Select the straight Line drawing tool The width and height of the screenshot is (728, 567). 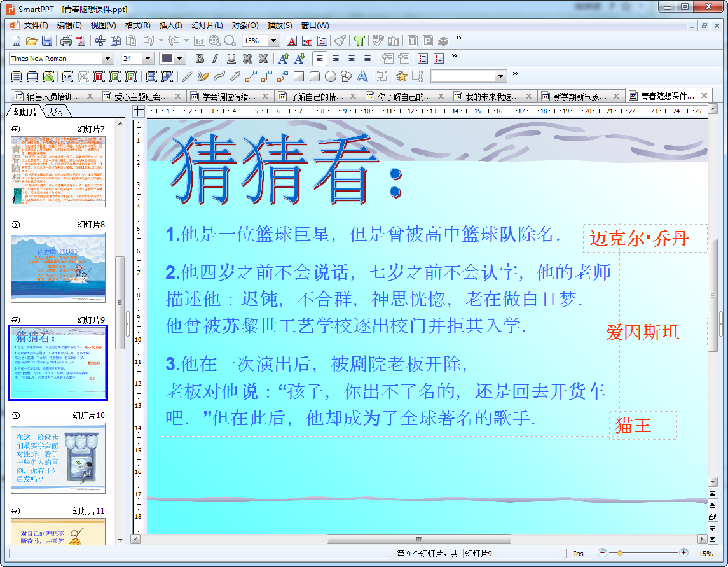tap(187, 76)
